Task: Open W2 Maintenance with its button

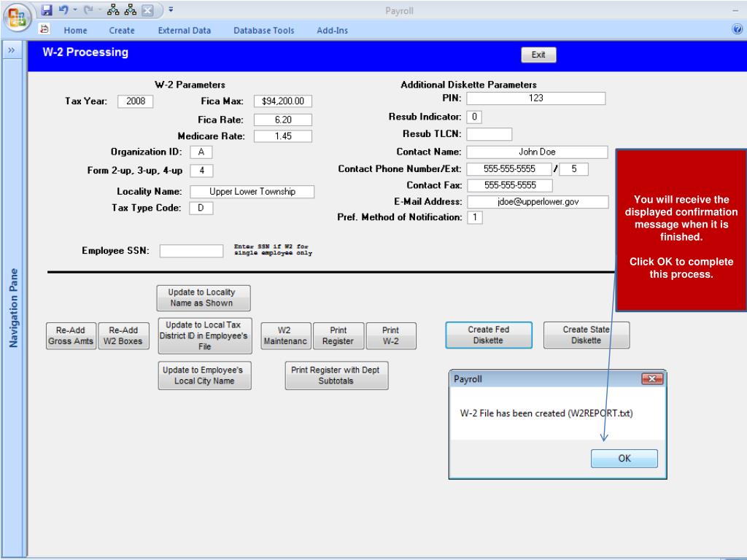Action: 286,335
